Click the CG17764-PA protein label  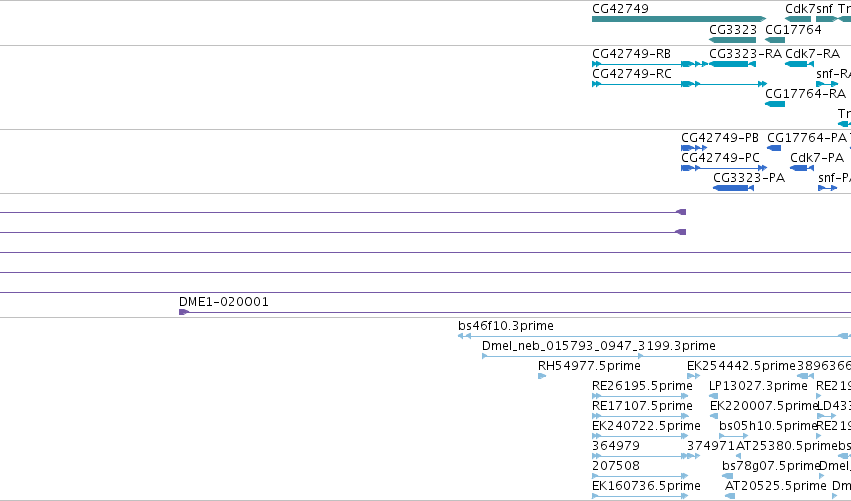[806, 138]
